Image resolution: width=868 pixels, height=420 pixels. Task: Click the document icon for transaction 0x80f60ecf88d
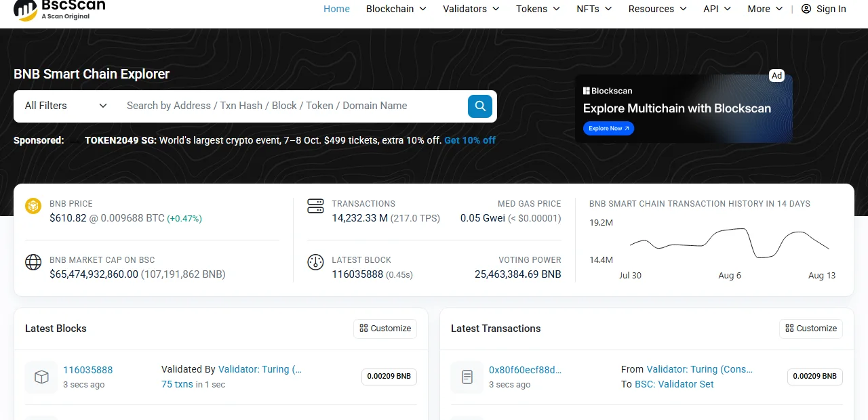pos(467,377)
